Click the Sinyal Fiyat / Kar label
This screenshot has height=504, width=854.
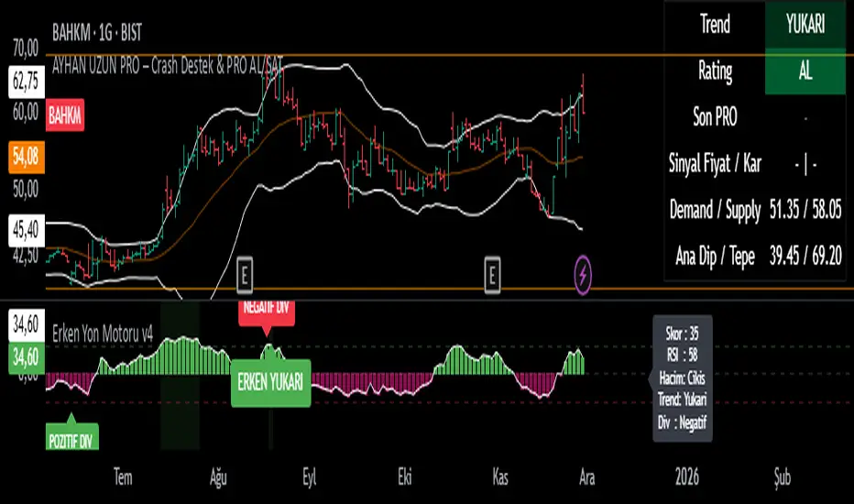[715, 163]
